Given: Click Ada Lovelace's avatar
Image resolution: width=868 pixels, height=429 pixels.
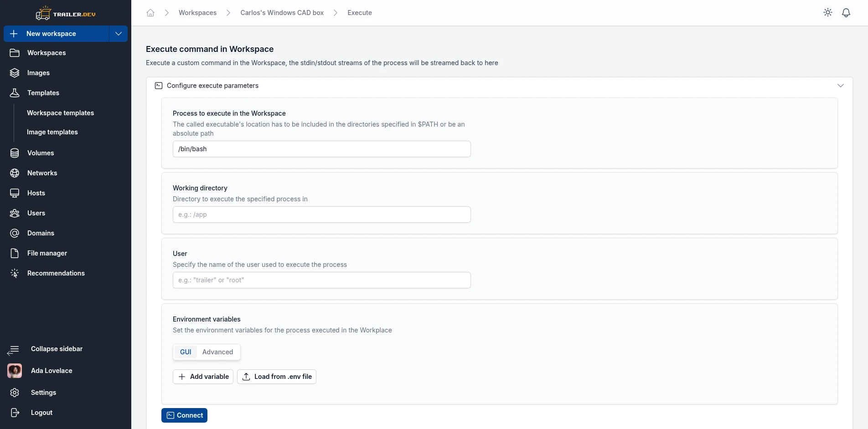Looking at the screenshot, I should pyautogui.click(x=15, y=371).
